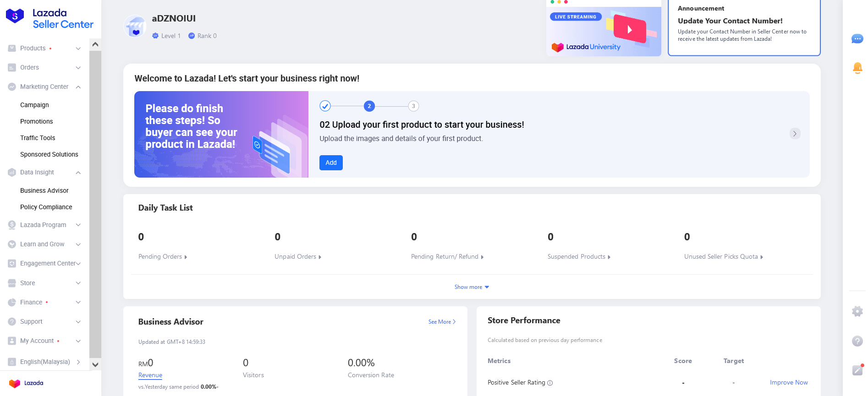This screenshot has width=868, height=396.
Task: Open Sponsored Solutions submenu item
Action: tap(49, 154)
